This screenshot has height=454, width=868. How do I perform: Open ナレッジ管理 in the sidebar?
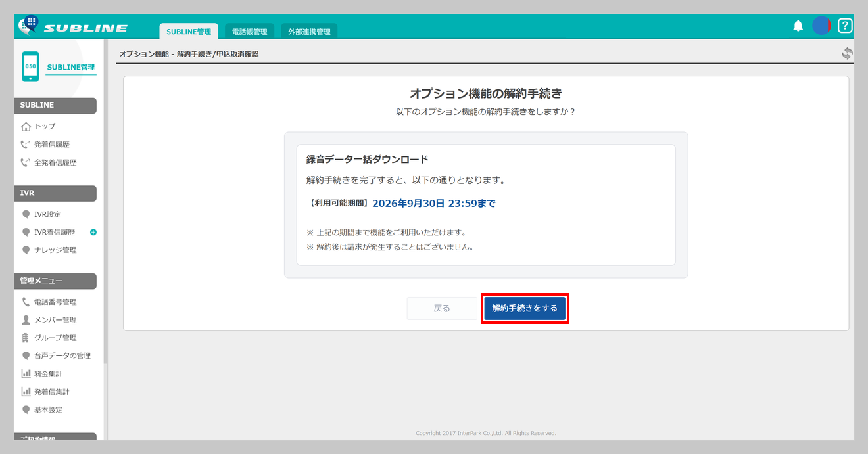pyautogui.click(x=55, y=250)
